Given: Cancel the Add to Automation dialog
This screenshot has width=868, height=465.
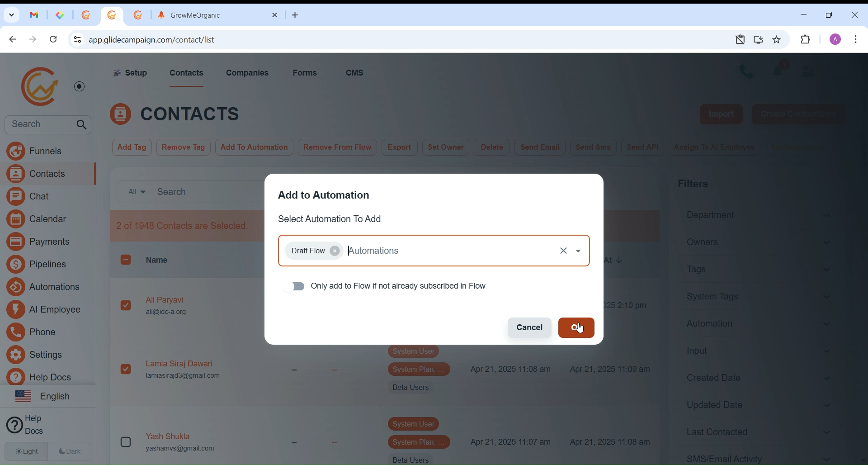Looking at the screenshot, I should click(x=529, y=328).
